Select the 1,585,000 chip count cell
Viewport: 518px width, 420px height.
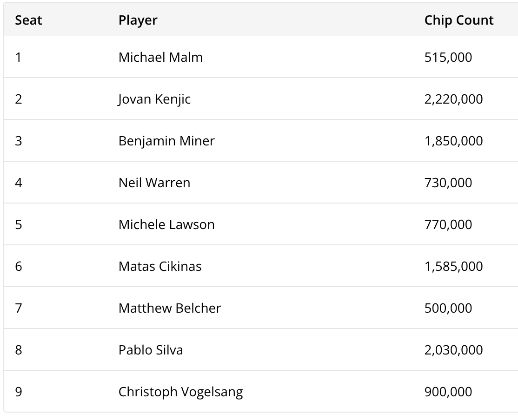click(x=453, y=267)
